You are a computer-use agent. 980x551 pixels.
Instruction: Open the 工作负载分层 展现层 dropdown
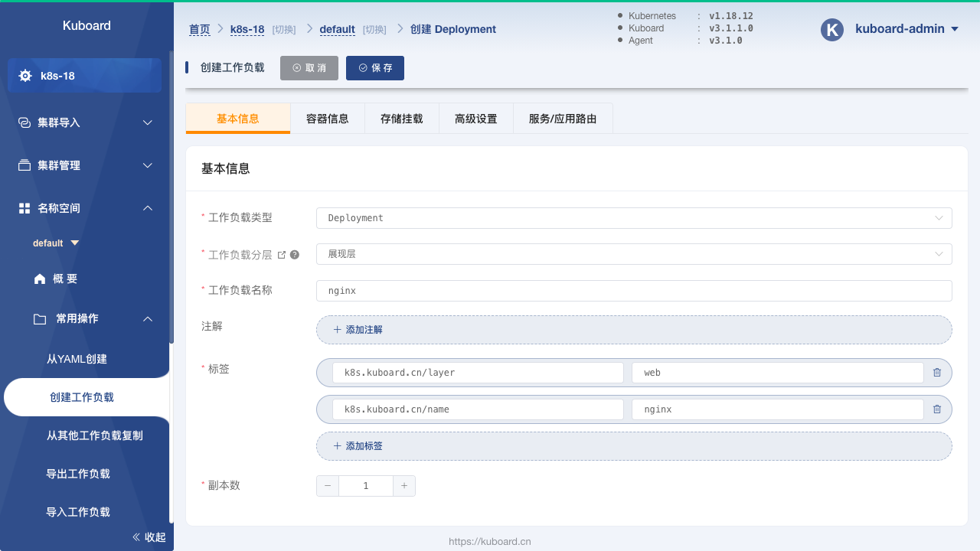click(x=634, y=254)
